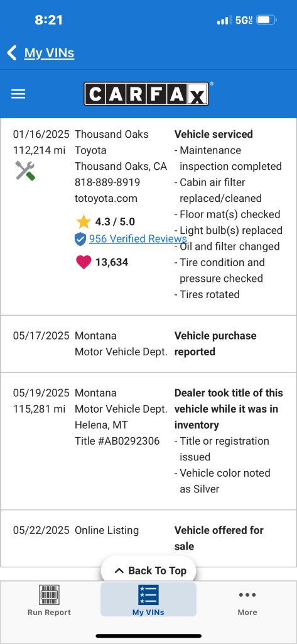The image size is (297, 644).
Task: Tap the up caret on Back To Top
Action: 119,570
